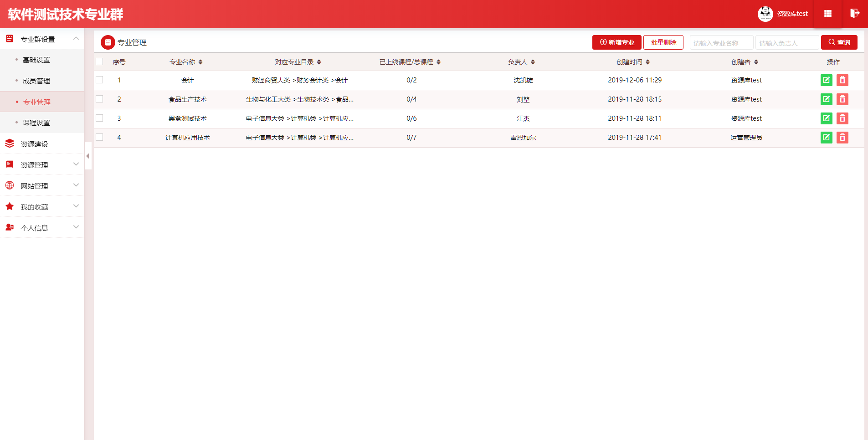This screenshot has height=440, width=868.
Task: Check the box for row 3 黑盒测试技术
Action: pos(99,118)
